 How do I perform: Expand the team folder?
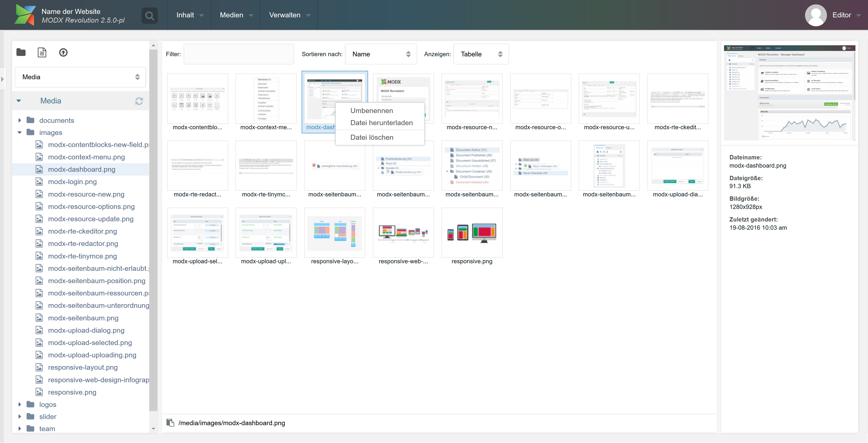click(19, 429)
